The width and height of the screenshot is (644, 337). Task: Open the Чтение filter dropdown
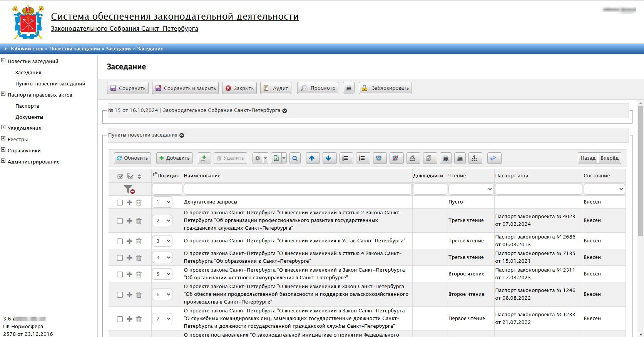pyautogui.click(x=470, y=189)
